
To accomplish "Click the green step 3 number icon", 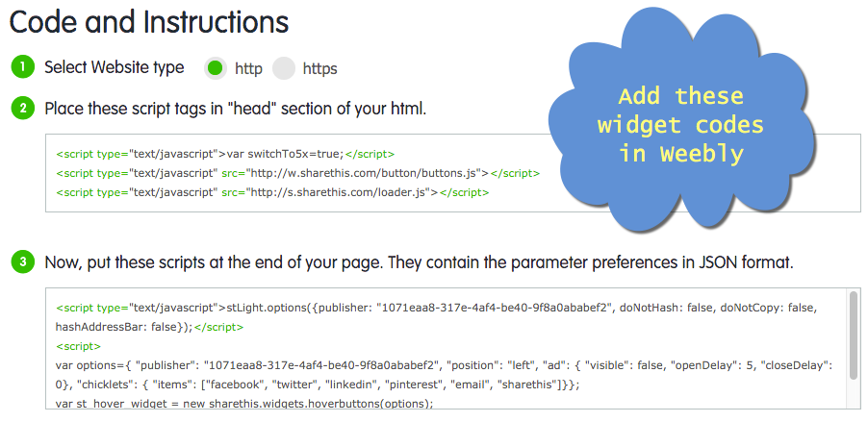I will pyautogui.click(x=21, y=261).
